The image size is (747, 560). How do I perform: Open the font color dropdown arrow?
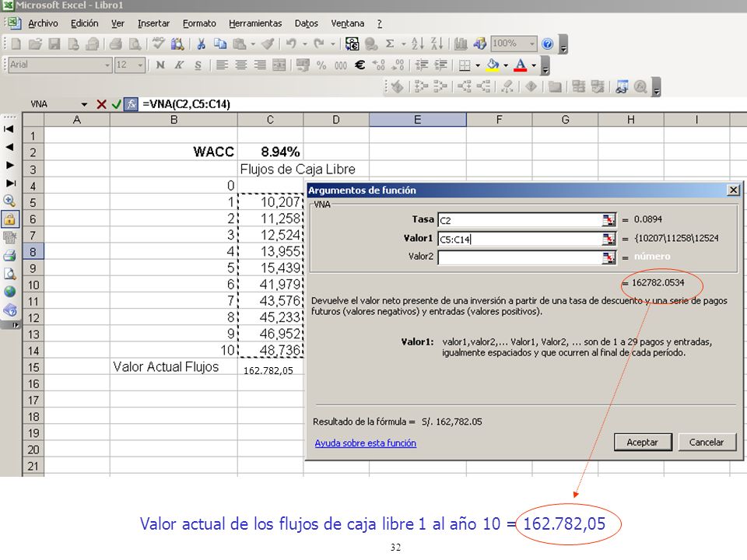(x=534, y=65)
